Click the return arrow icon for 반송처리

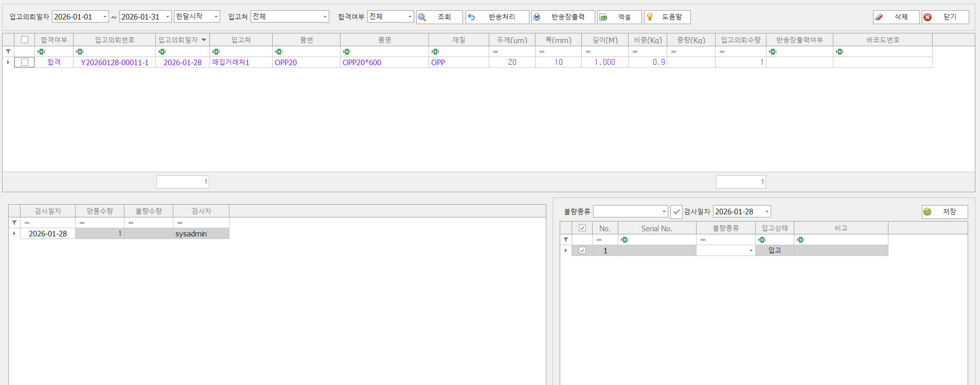[x=472, y=17]
